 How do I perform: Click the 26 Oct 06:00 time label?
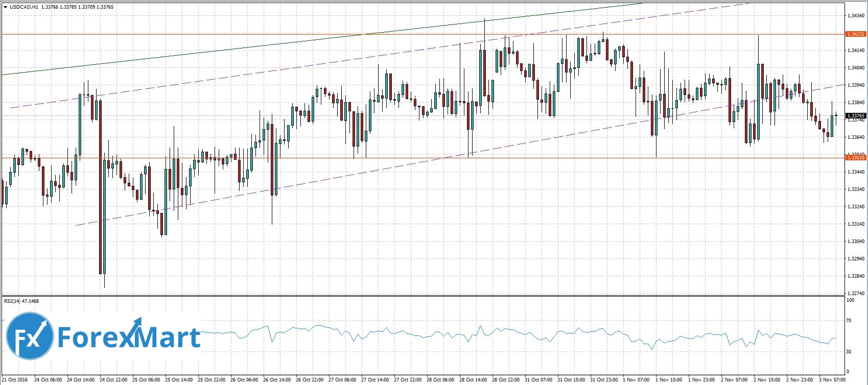click(244, 380)
